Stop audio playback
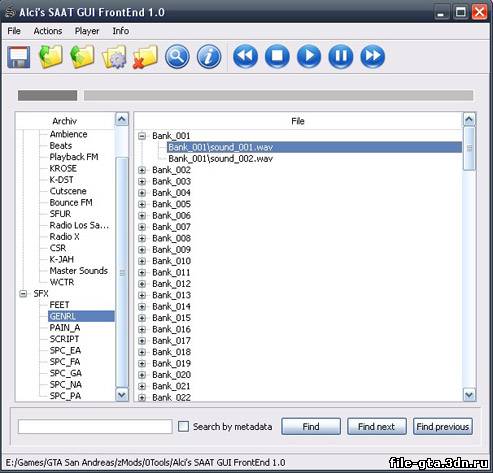The width and height of the screenshot is (493, 473). pyautogui.click(x=277, y=56)
